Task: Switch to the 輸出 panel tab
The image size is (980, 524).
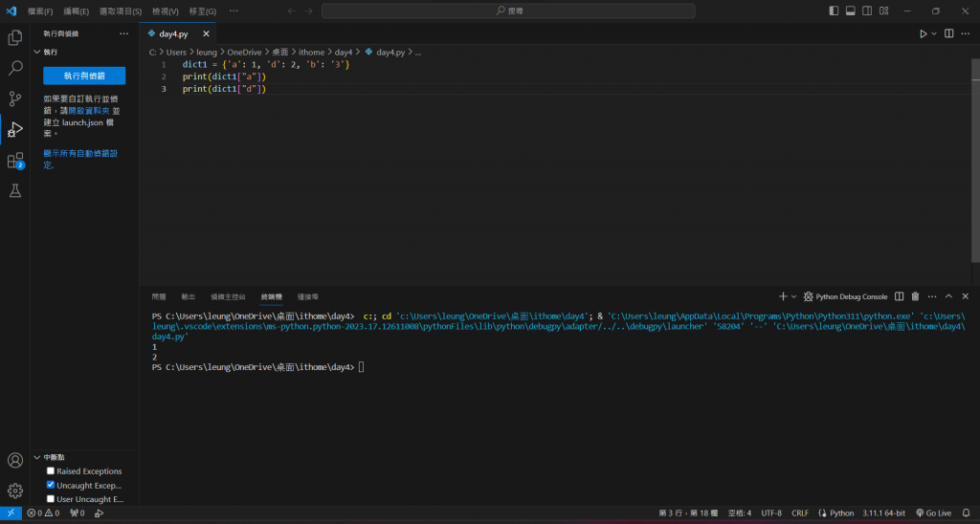Action: pyautogui.click(x=189, y=296)
